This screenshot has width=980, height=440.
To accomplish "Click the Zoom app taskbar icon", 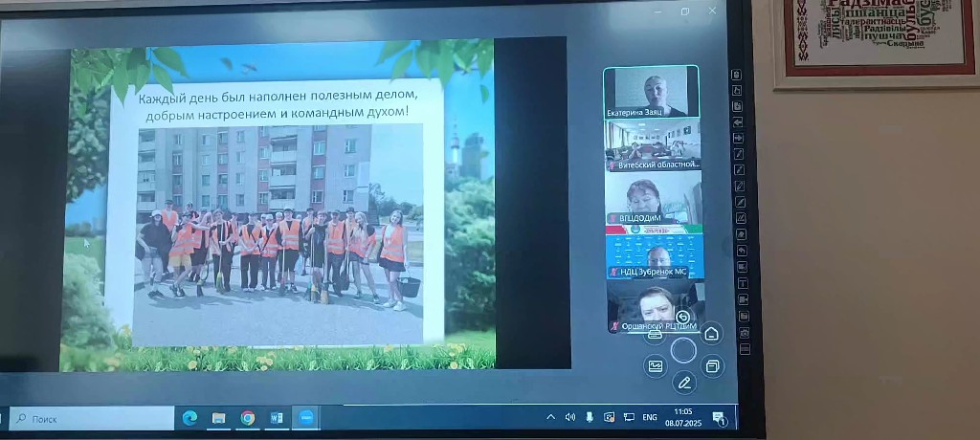I will coord(306,418).
